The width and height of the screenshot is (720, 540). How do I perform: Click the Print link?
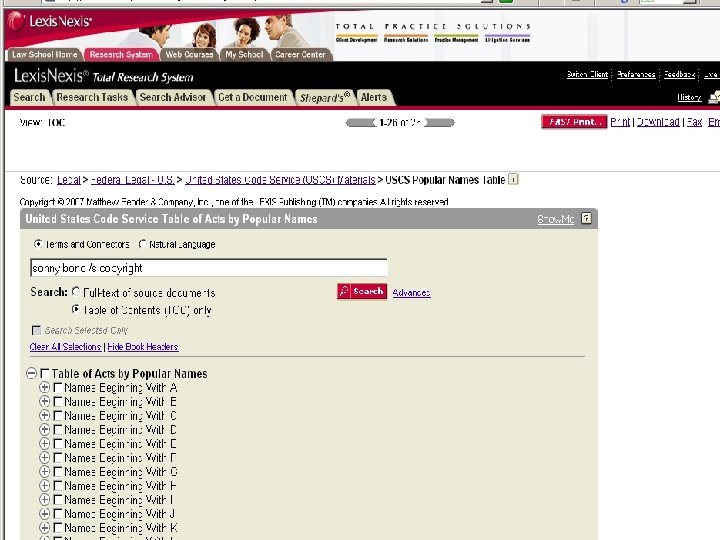tap(620, 122)
